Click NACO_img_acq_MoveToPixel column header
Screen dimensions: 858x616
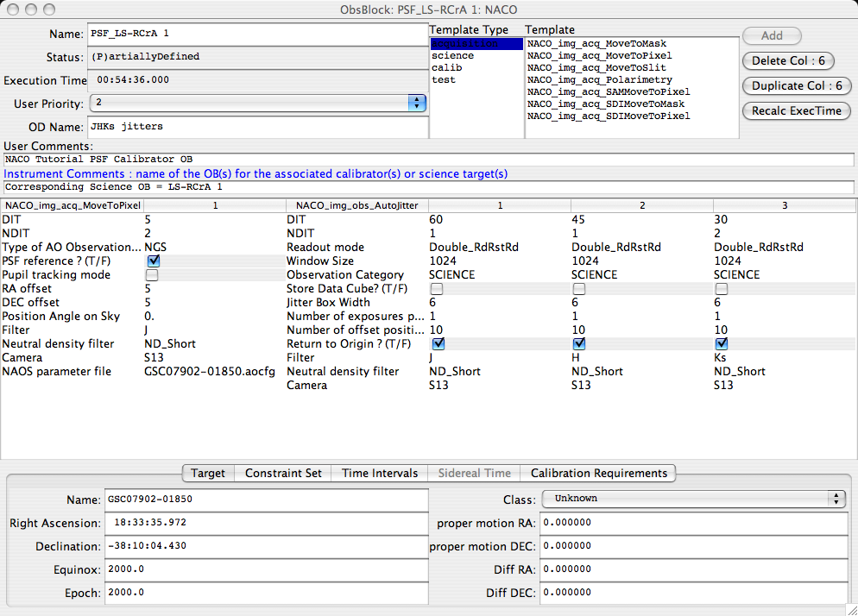pyautogui.click(x=73, y=205)
